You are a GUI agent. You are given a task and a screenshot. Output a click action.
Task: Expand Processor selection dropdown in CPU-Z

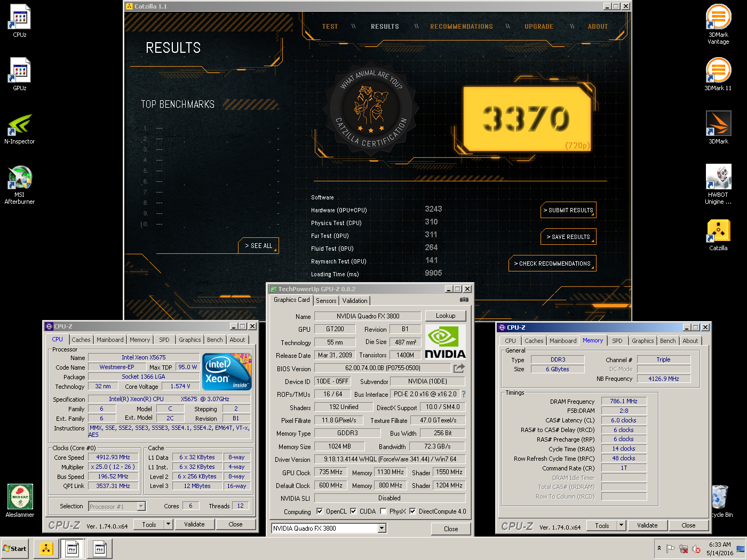point(141,507)
